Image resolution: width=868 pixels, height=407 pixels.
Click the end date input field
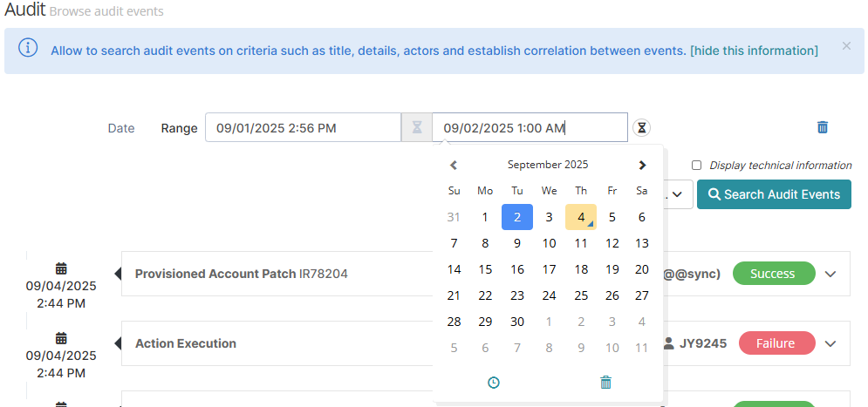tap(530, 128)
